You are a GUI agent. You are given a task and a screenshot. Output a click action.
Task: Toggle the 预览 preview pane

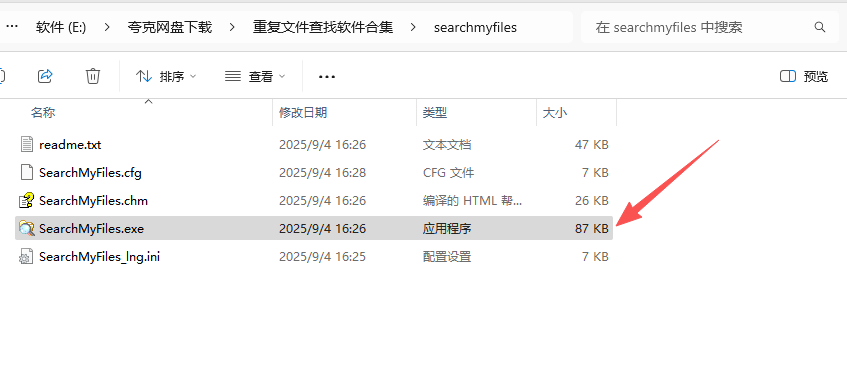804,77
